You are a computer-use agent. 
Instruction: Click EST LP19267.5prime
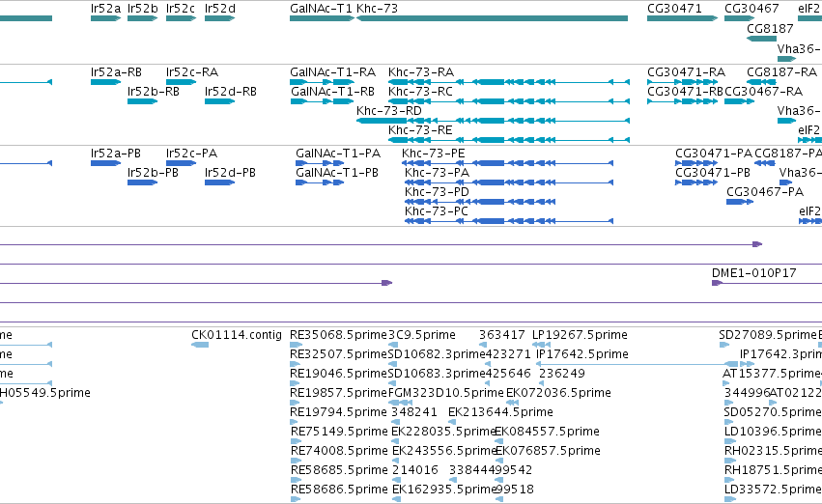[x=580, y=335]
